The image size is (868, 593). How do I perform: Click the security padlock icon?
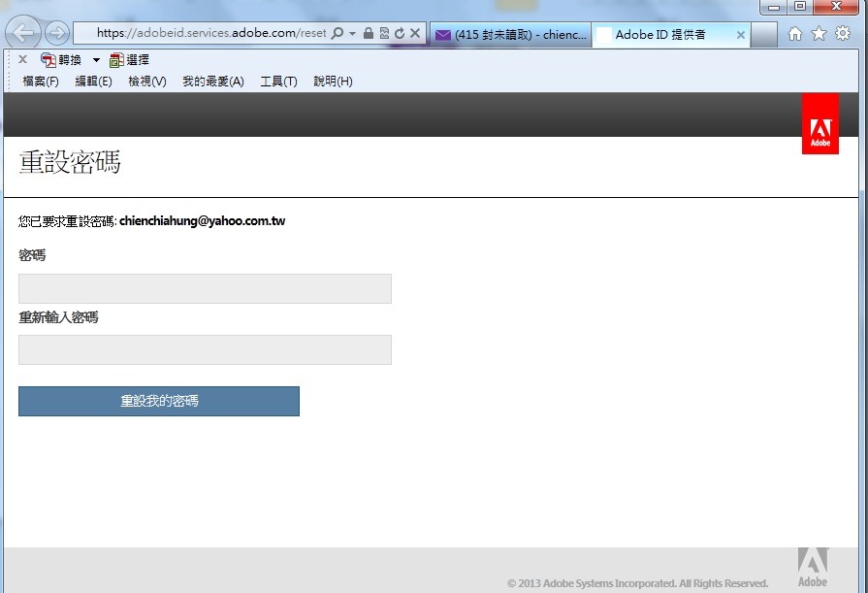tap(369, 33)
